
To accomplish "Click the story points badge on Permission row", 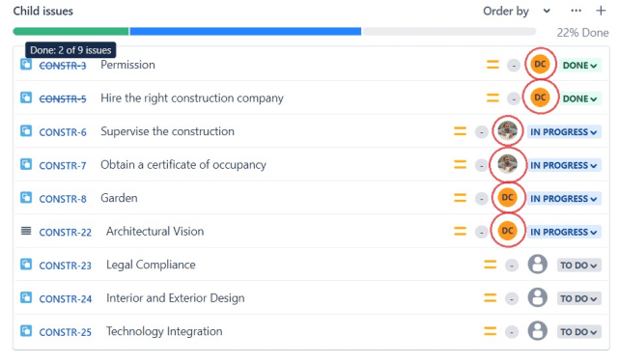I will coord(514,66).
